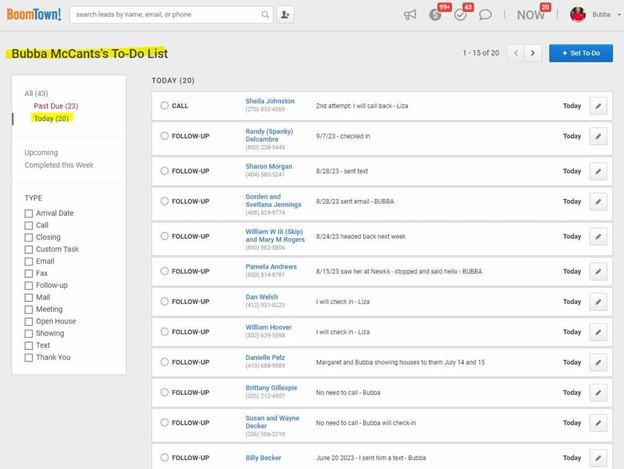The image size is (624, 469).
Task: Go to the BoomTown! home logo
Action: coord(34,15)
